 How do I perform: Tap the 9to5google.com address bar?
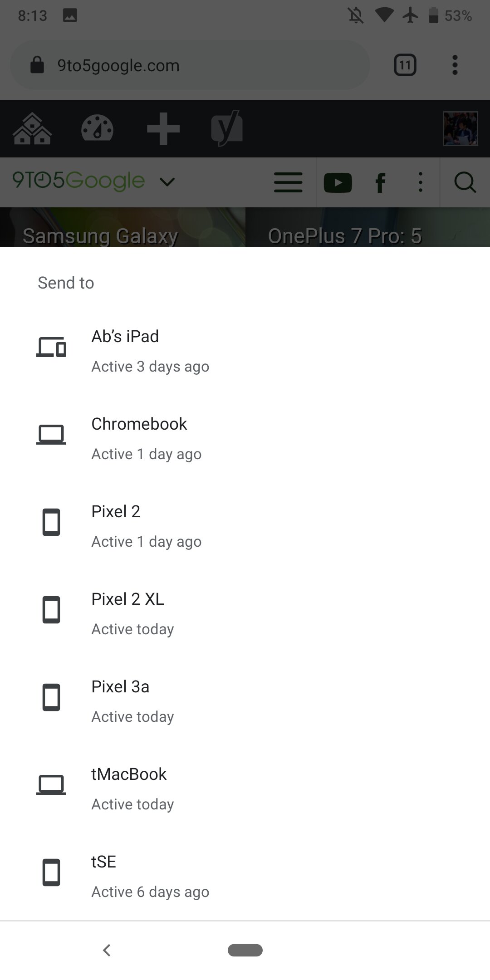(190, 65)
